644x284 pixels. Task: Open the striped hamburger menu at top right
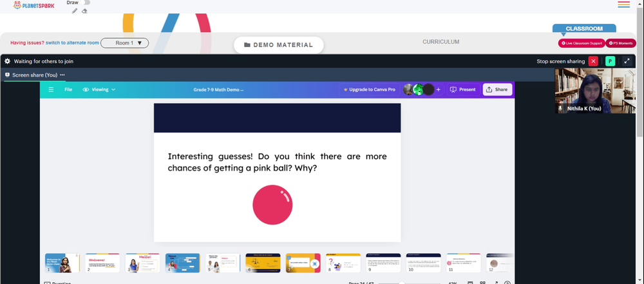(623, 5)
